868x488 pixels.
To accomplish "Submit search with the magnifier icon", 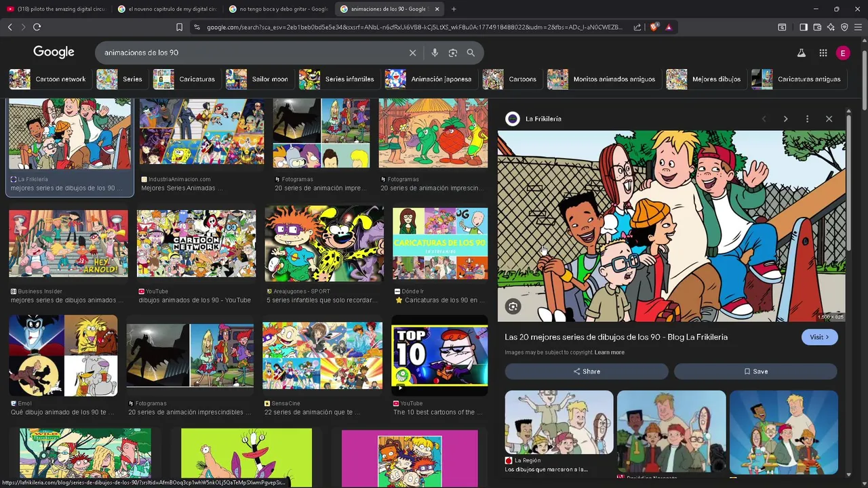I will tap(471, 52).
